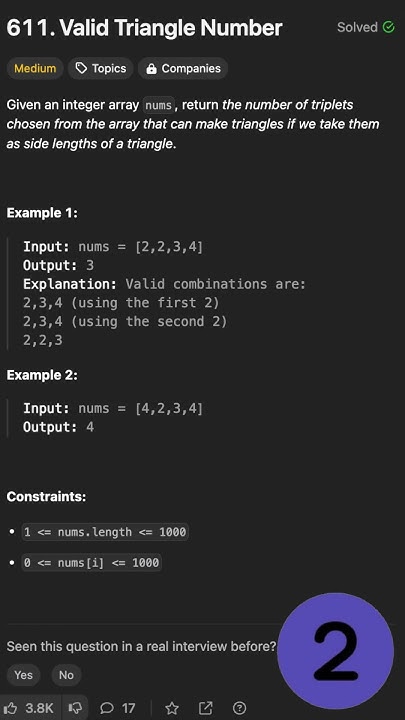Viewport: 405px width, 720px height.
Task: Open the comments bubble icon
Action: click(x=107, y=708)
